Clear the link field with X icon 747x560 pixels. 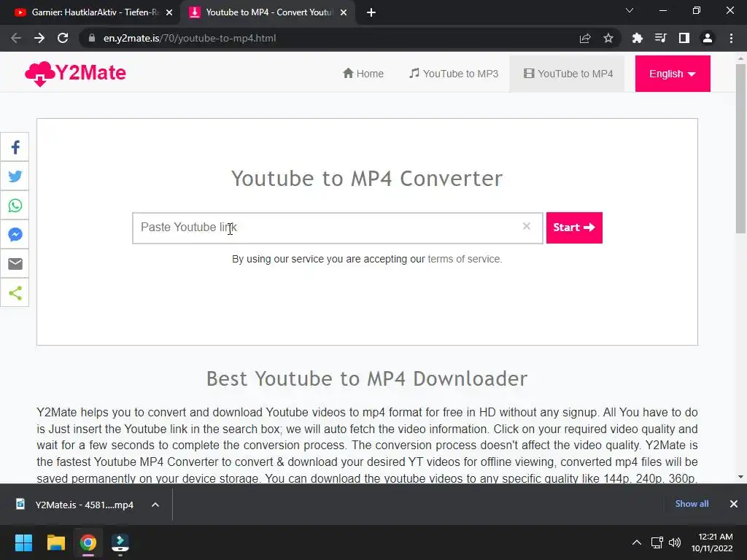coord(527,226)
